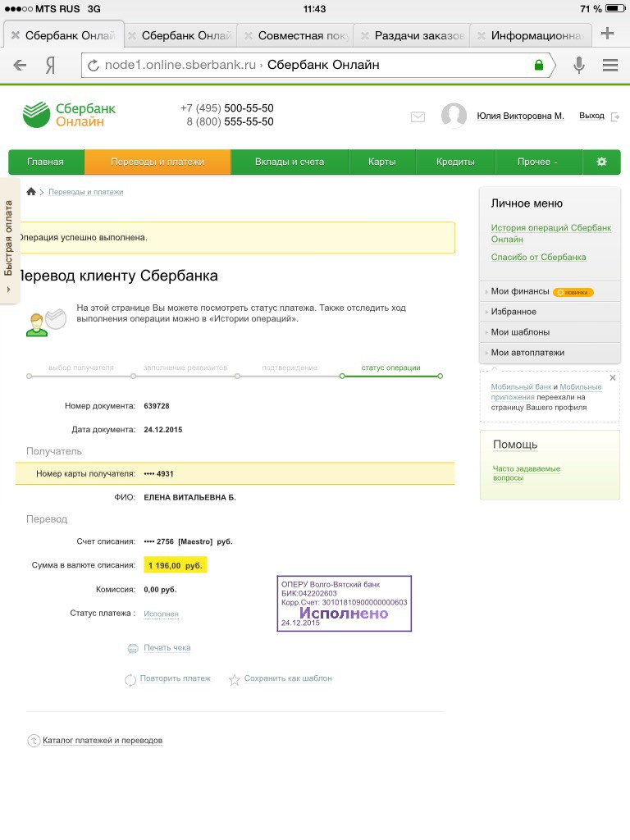Open the Главная menu section

tap(46, 162)
